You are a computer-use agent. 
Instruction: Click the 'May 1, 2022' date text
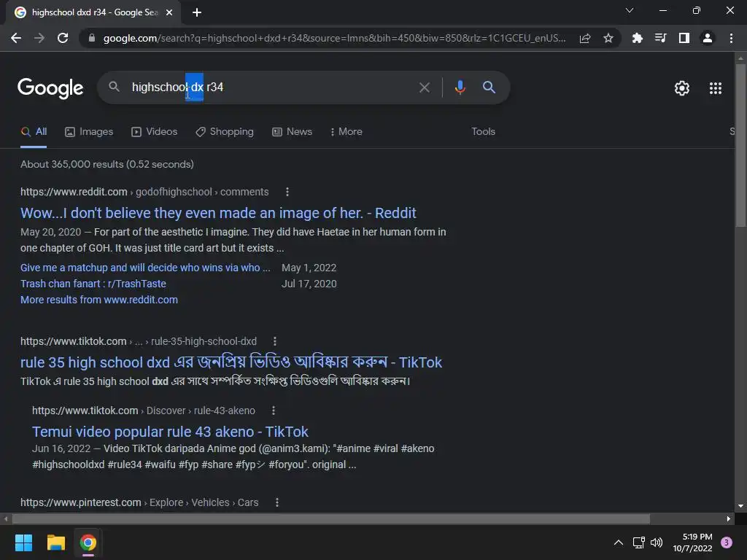click(309, 268)
